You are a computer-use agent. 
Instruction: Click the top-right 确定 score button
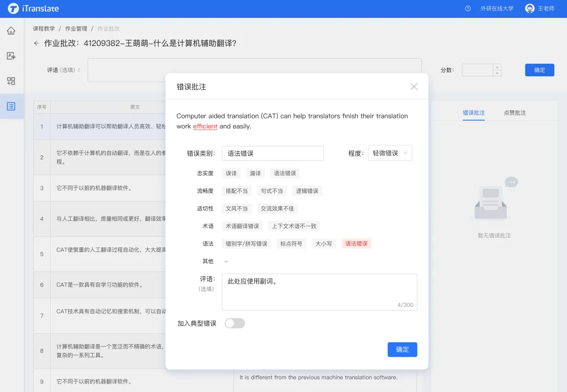(540, 70)
